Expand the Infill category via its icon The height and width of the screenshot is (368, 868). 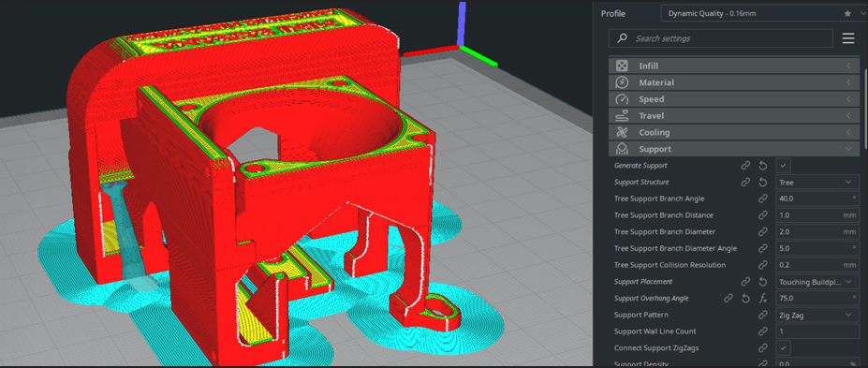coord(622,66)
